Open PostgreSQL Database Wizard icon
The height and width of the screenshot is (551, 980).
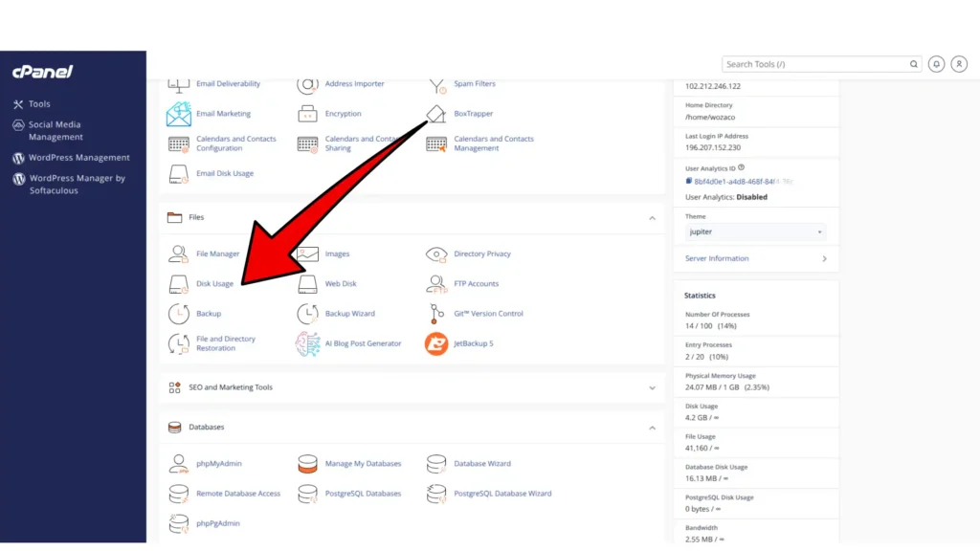(435, 494)
